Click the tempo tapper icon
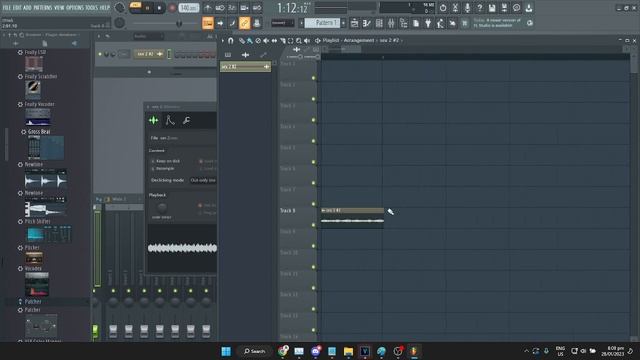 440,23
